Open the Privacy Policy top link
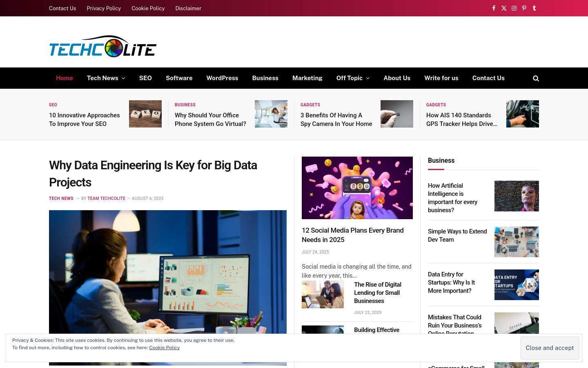This screenshot has height=368, width=588. 104,8
